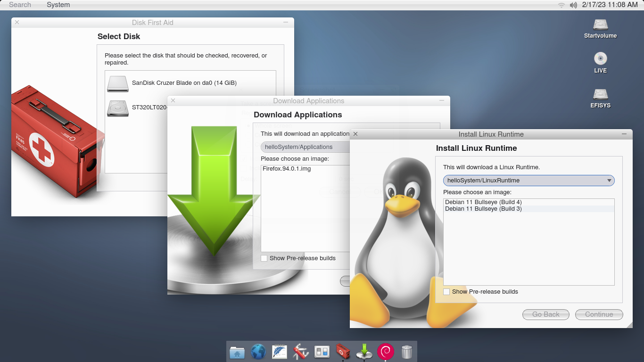Close the Install Linux Runtime window
Image resolution: width=644 pixels, height=362 pixels.
point(355,134)
